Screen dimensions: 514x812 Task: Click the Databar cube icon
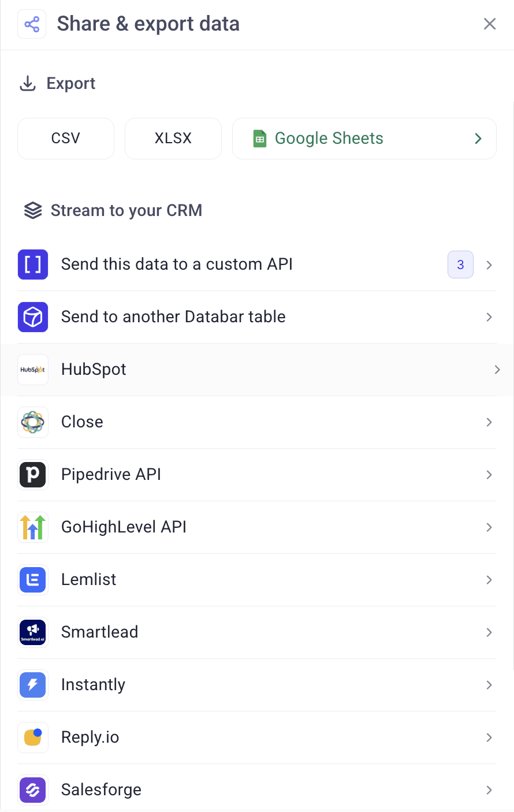click(33, 316)
